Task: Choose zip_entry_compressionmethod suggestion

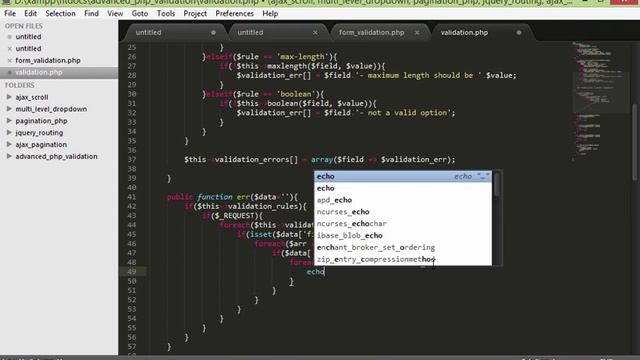Action: 403,259
